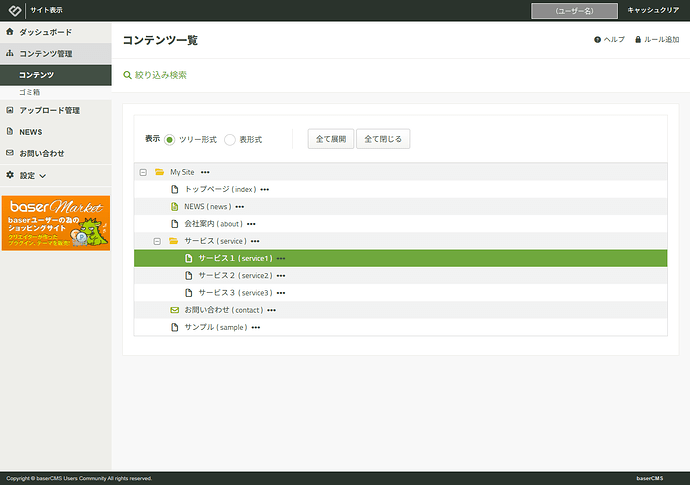The width and height of the screenshot is (690, 485).
Task: Click the サービス folder icon
Action: 173,241
